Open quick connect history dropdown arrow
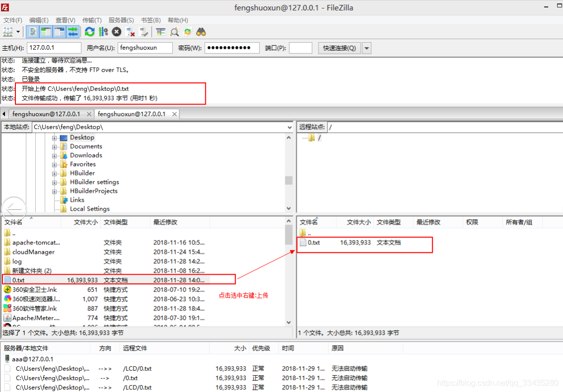The height and width of the screenshot is (392, 563). tap(367, 48)
